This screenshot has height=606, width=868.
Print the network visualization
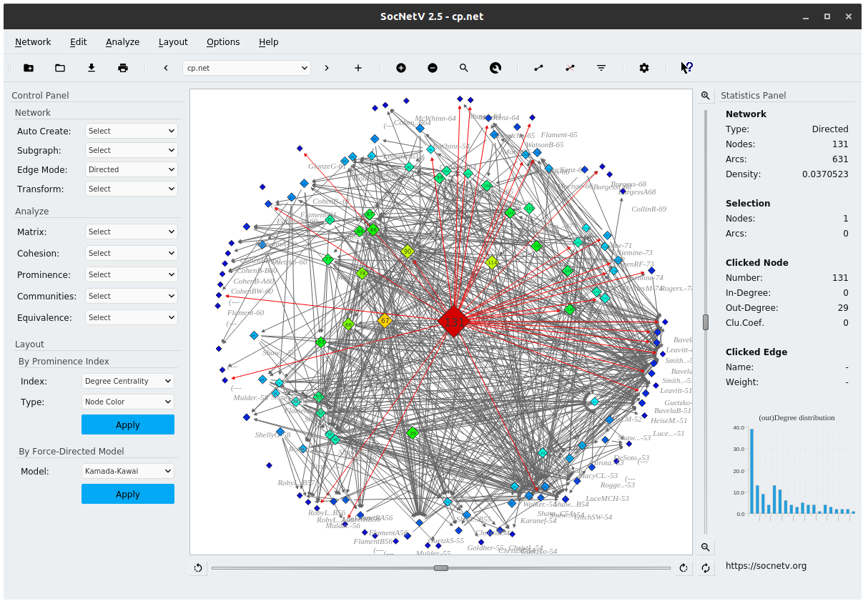(122, 67)
